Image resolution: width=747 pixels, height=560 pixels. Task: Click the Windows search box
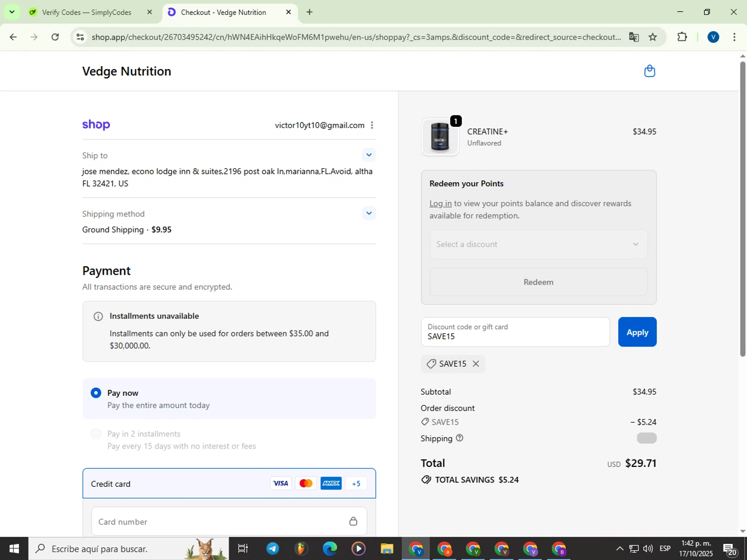[128, 549]
